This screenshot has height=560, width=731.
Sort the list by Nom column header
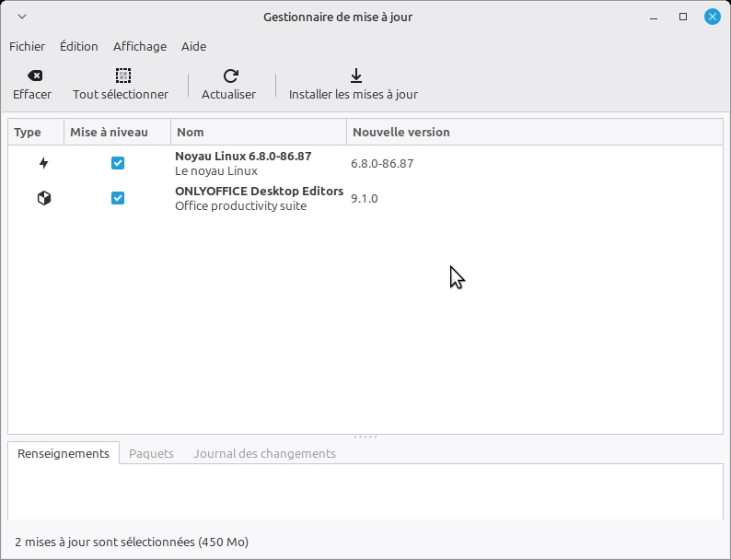pos(258,132)
